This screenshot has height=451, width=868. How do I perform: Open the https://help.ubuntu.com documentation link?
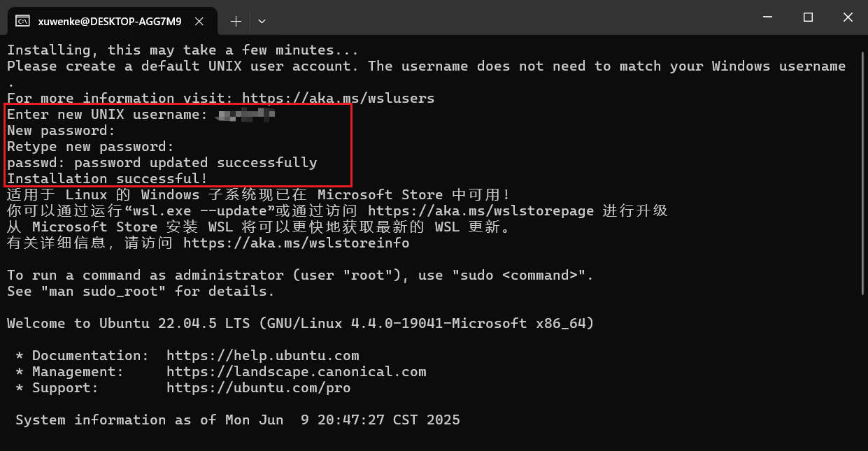[x=263, y=356]
